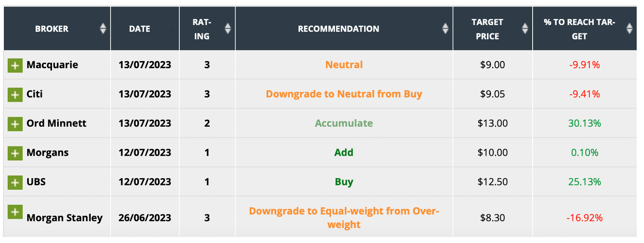
Task: Click the Buy recommendation for UBS
Action: tap(344, 182)
